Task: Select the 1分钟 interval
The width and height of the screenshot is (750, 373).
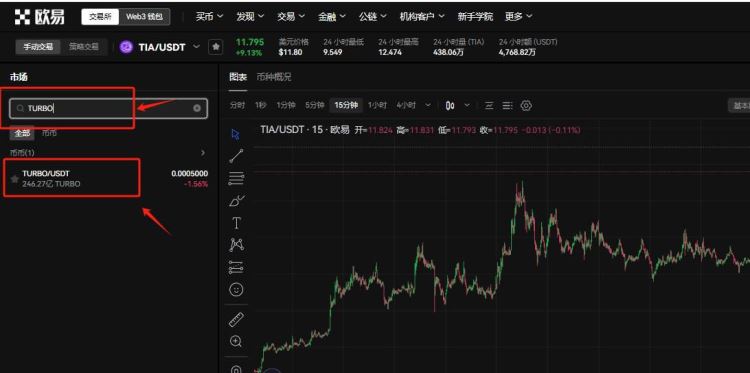Action: pos(286,105)
